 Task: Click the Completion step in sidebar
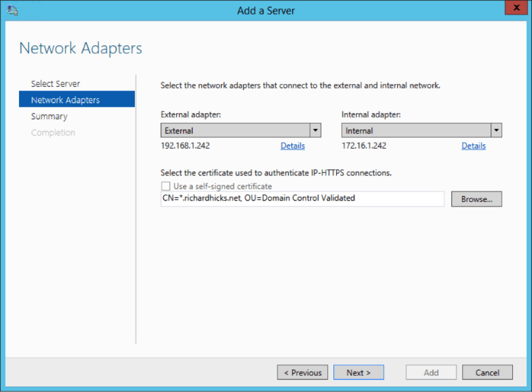coord(53,133)
